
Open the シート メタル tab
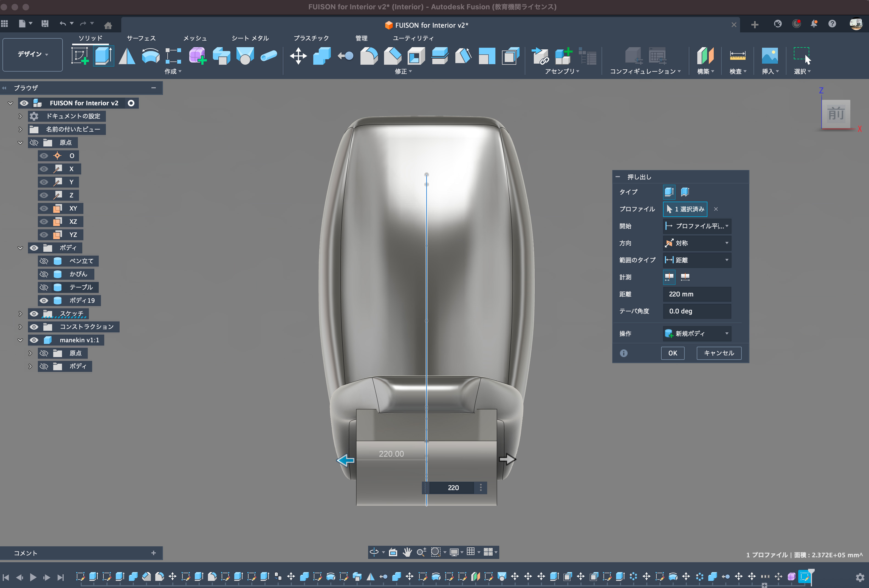pos(250,38)
